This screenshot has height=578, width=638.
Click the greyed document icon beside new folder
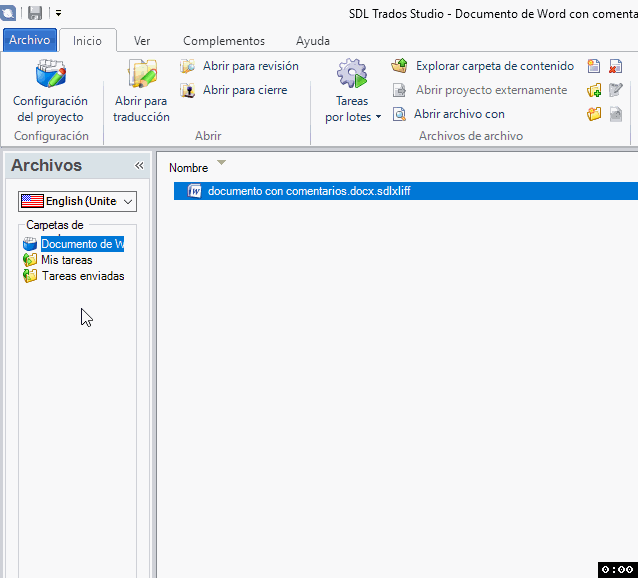click(x=615, y=114)
